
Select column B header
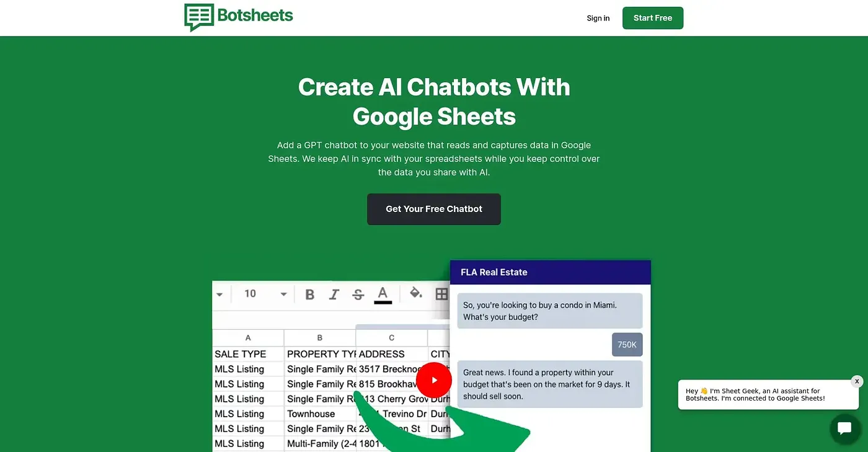coord(320,338)
